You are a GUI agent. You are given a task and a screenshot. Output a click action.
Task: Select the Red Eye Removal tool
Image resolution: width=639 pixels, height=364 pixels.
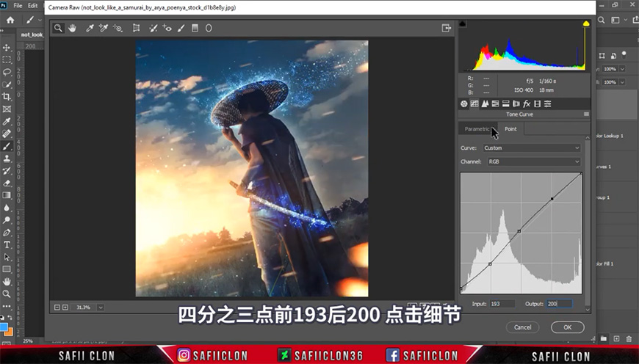(167, 28)
